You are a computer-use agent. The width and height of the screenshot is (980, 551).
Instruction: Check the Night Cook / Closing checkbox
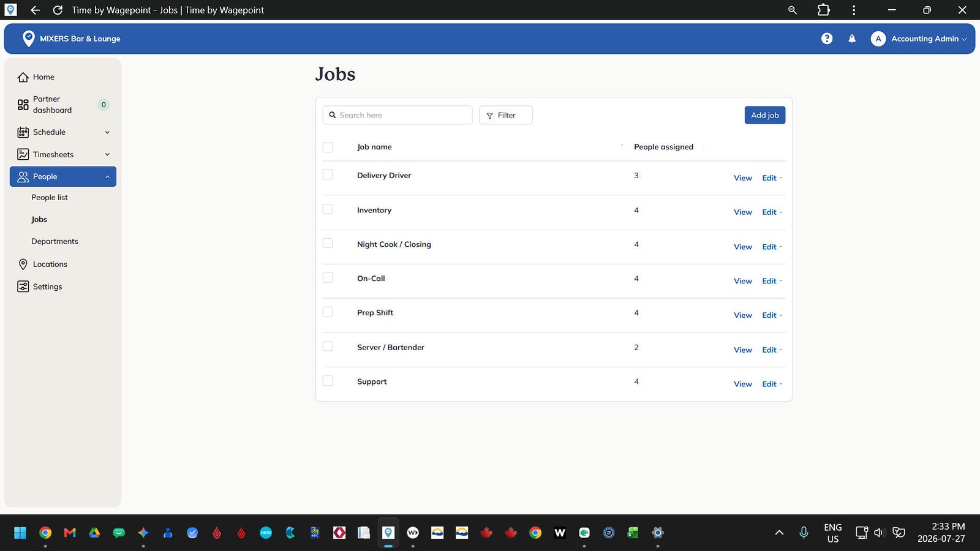328,243
